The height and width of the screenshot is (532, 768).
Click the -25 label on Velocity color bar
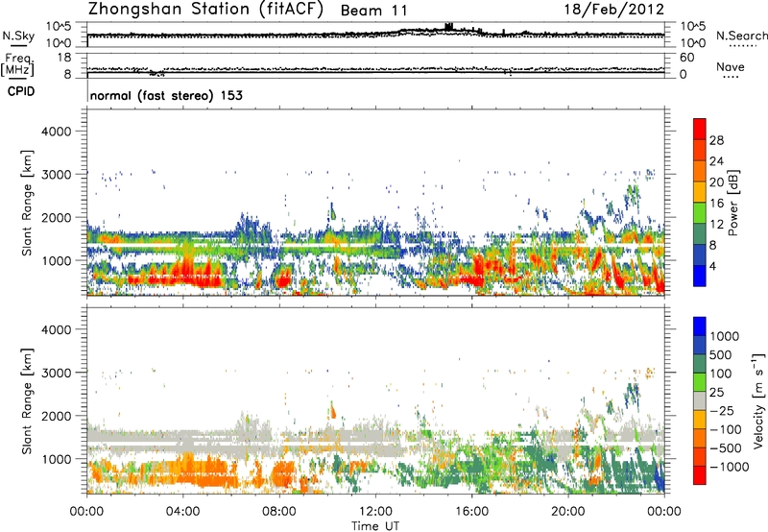click(721, 410)
